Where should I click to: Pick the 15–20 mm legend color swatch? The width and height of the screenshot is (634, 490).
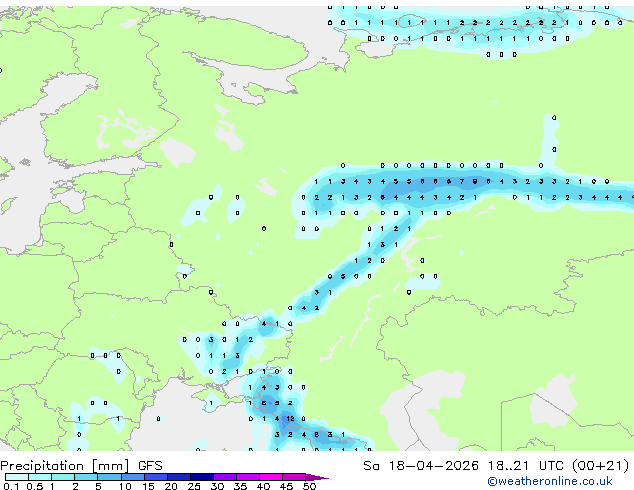point(156,477)
